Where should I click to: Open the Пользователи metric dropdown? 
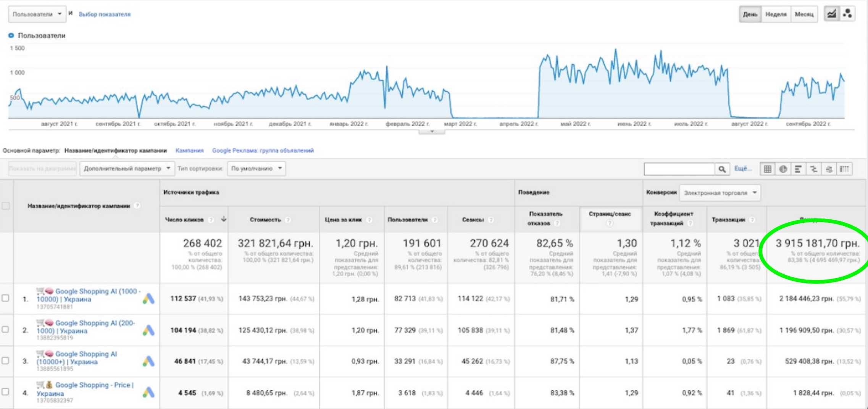pos(37,14)
